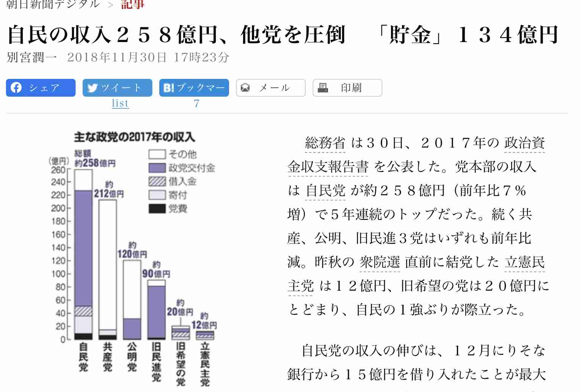Image resolution: width=581 pixels, height=392 pixels.
Task: Click the 旧民進党 axis label under chart
Action: (x=156, y=362)
